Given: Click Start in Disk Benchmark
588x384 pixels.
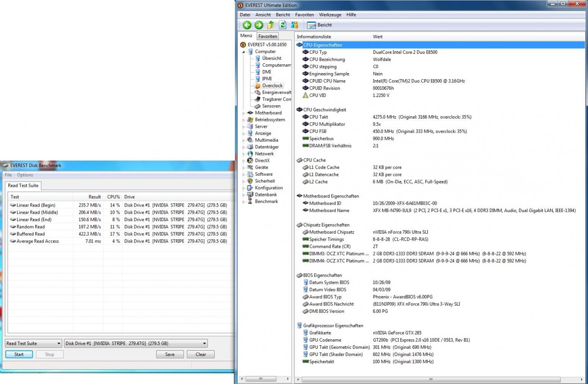Looking at the screenshot, I should coord(19,354).
